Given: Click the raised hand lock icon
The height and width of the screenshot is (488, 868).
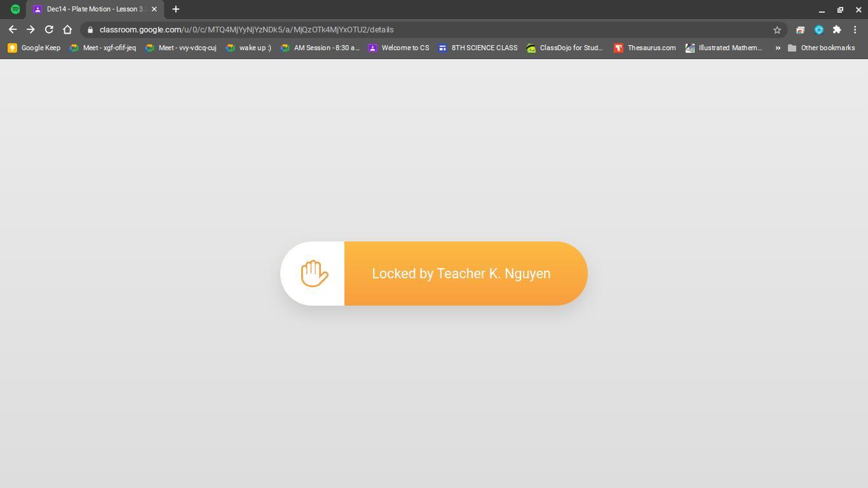Looking at the screenshot, I should coord(314,273).
